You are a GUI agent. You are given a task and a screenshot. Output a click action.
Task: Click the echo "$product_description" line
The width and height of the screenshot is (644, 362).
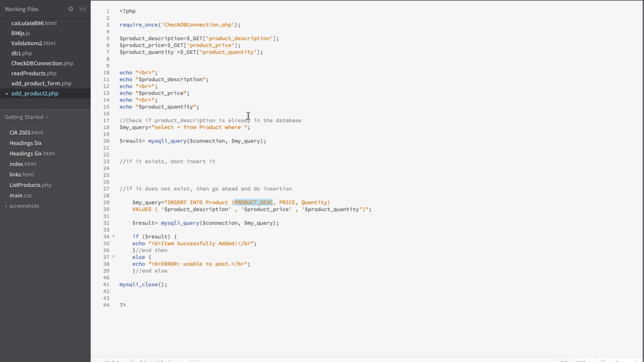pos(164,79)
